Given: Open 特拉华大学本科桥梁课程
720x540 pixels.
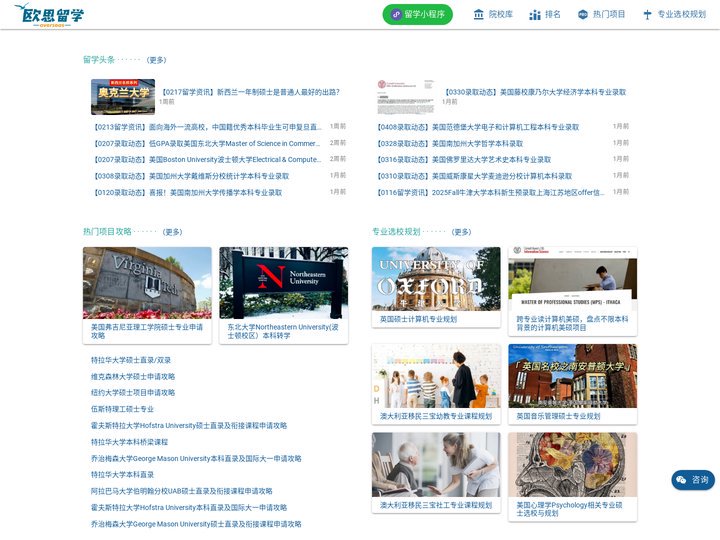Looking at the screenshot, I should pos(129,442).
